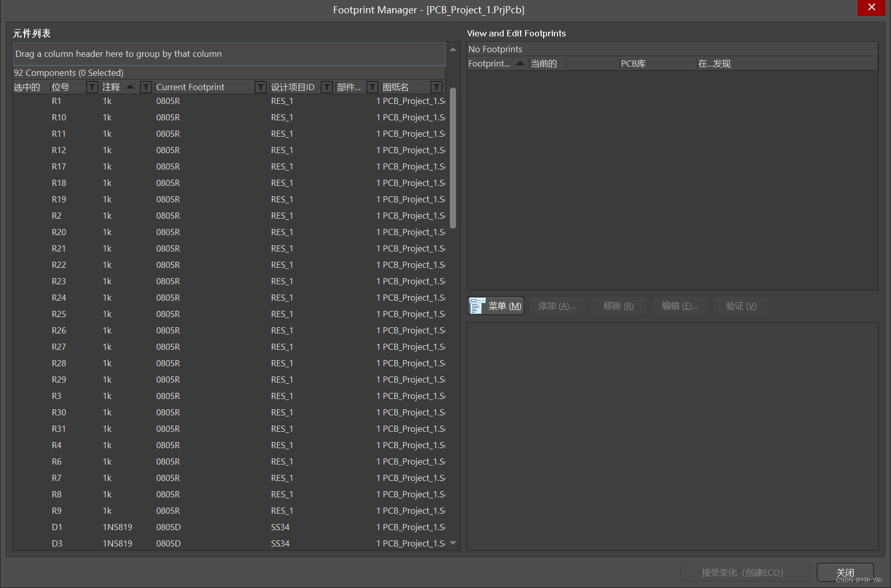Select component row R21

click(x=229, y=248)
